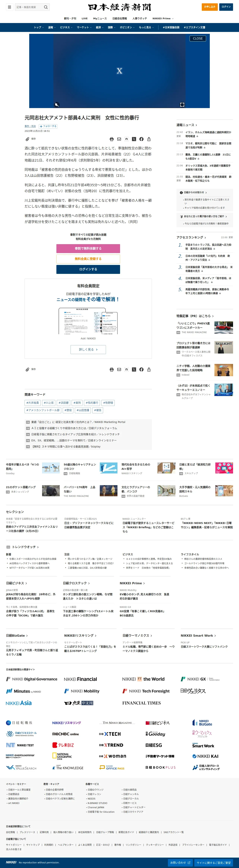Select the LIVE menu item
Image resolution: width=239 pixels, height=868 pixels.
point(84,19)
